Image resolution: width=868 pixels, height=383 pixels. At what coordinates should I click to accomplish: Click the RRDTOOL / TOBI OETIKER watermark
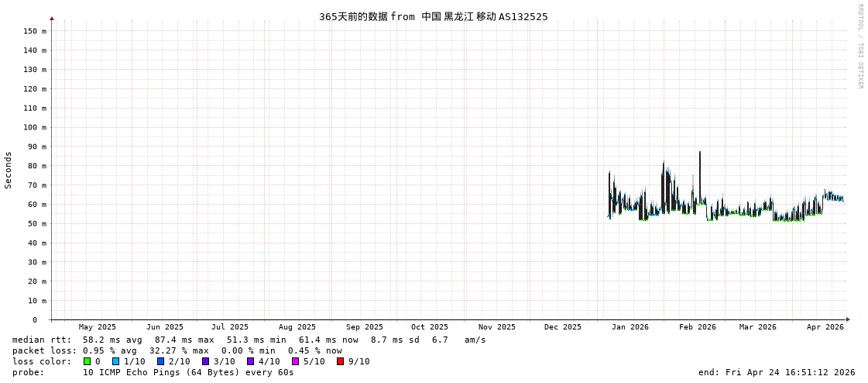[x=859, y=47]
